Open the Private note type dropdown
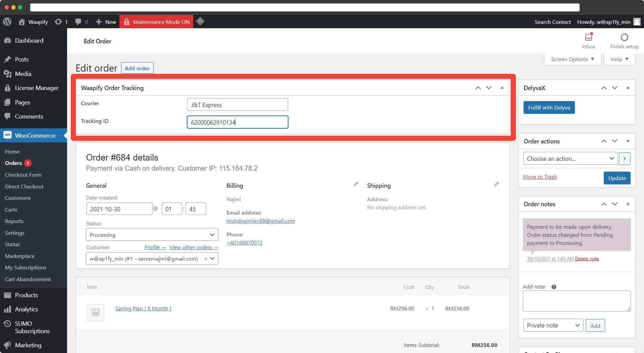The image size is (644, 353). 553,325
